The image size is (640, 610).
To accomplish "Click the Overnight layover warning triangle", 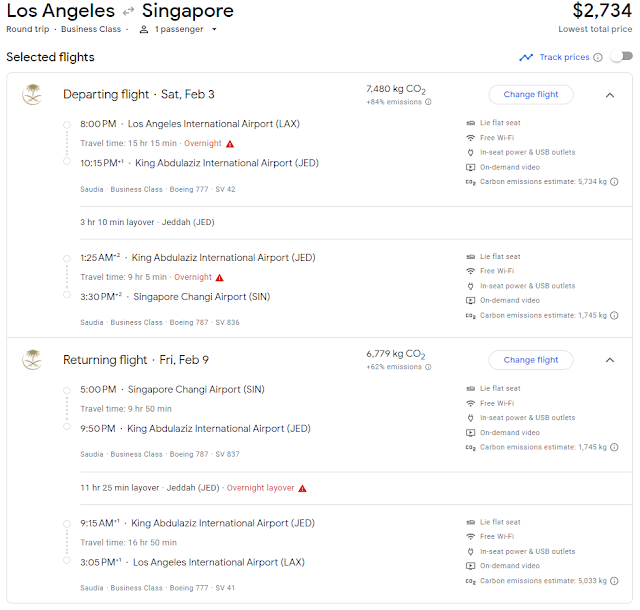I will point(302,488).
